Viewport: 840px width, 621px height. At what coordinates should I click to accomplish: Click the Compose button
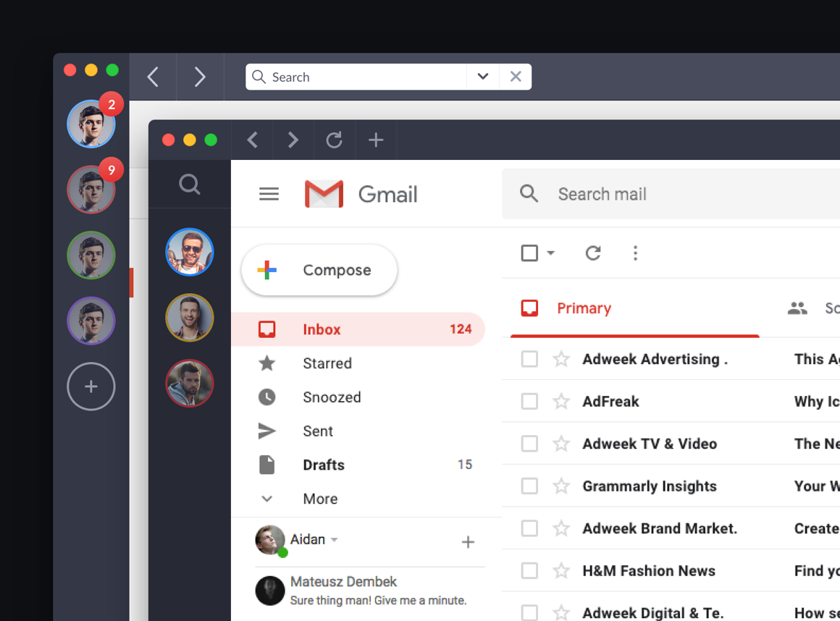tap(319, 270)
